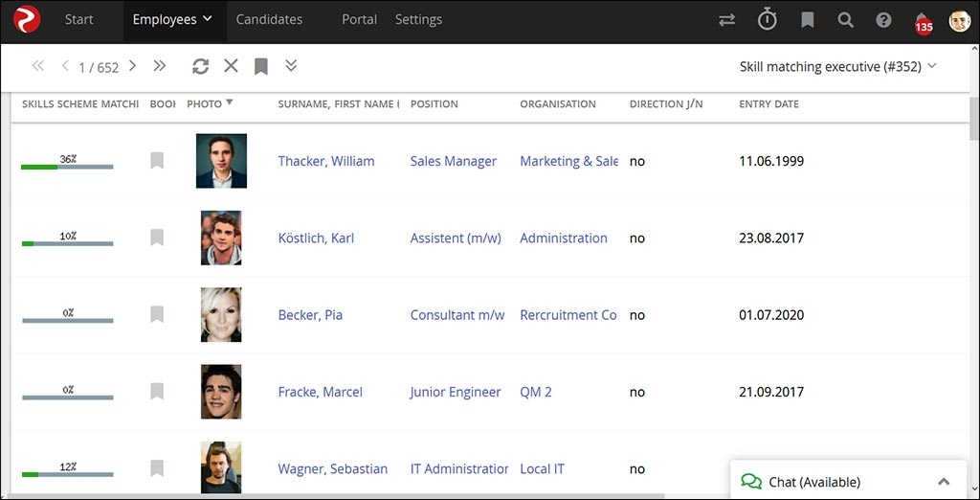Viewport: 980px width, 500px height.
Task: Go to the Settings menu
Action: coord(418,19)
